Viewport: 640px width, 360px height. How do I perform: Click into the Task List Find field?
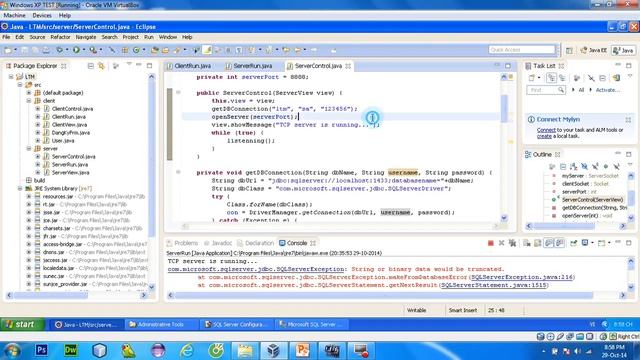(x=546, y=90)
